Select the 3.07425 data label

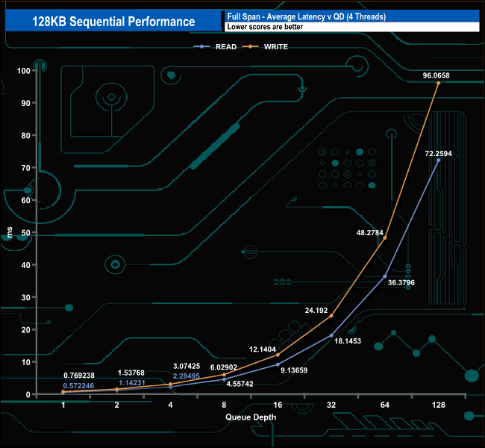[x=187, y=366]
